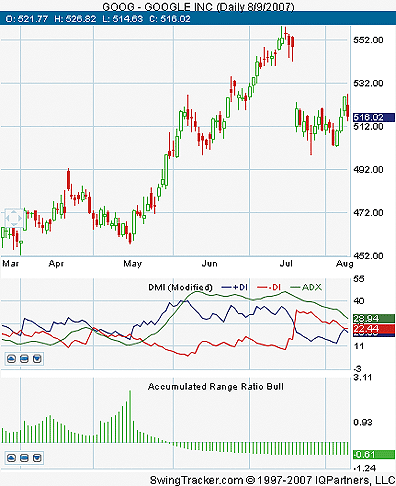Click the chart title 'GOOG - GOOGLE INC'
Screen dimensions: 396x486
point(159,7)
